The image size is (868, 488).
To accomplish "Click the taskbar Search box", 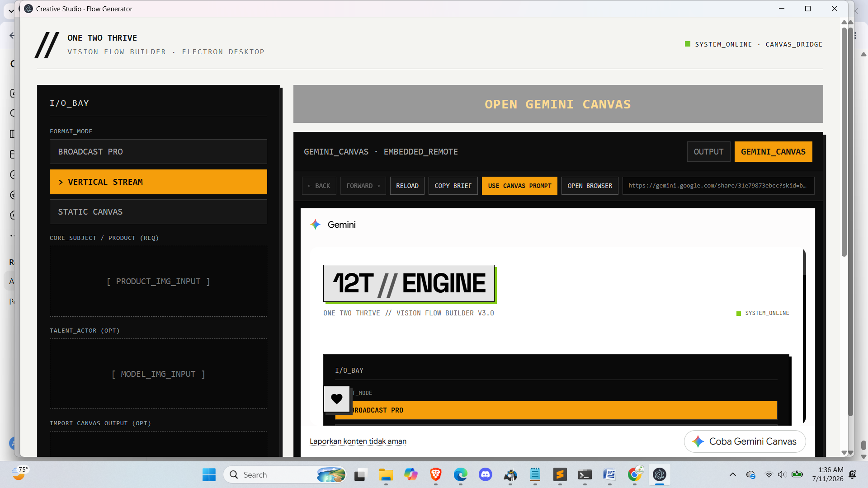I will (x=285, y=474).
